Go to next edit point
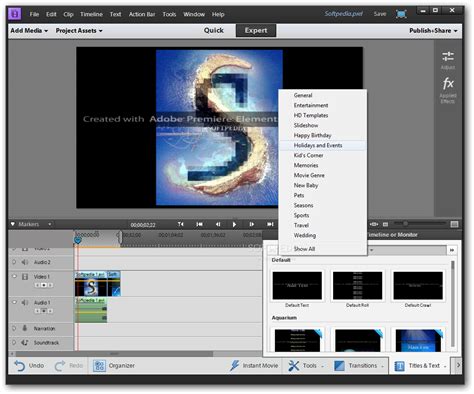Screen dimensions: 474x394 coord(270,224)
